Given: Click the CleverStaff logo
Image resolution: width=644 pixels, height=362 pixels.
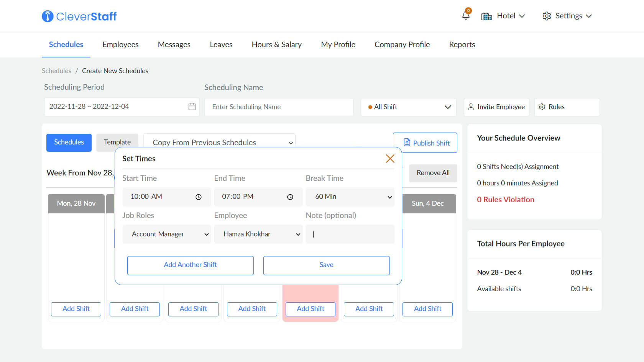Looking at the screenshot, I should pyautogui.click(x=79, y=16).
